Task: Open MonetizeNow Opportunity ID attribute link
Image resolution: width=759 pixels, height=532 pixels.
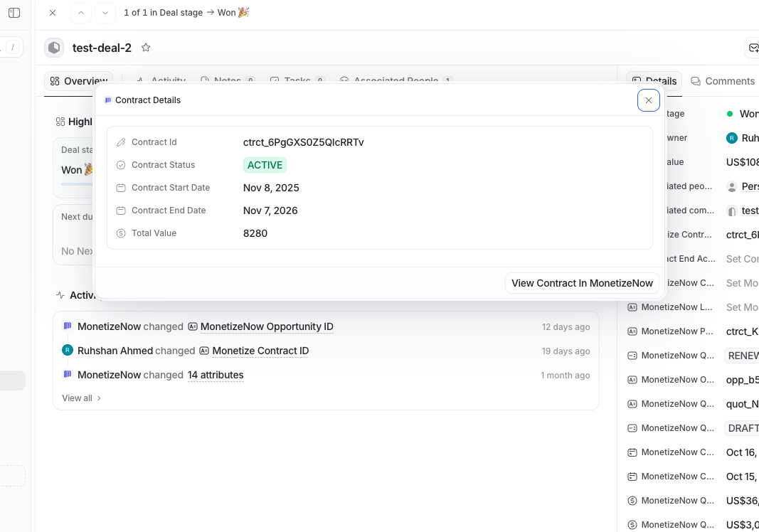Action: pyautogui.click(x=267, y=326)
